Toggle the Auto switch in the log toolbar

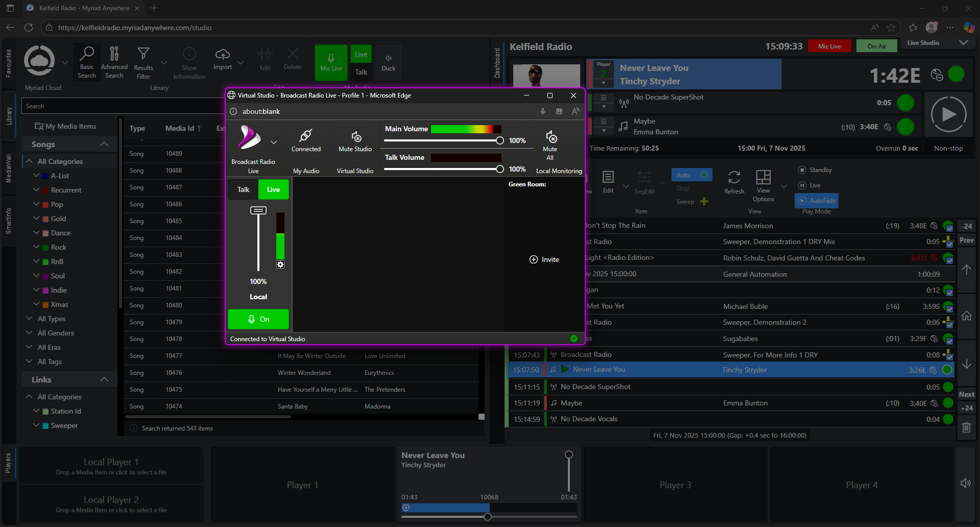click(x=703, y=175)
